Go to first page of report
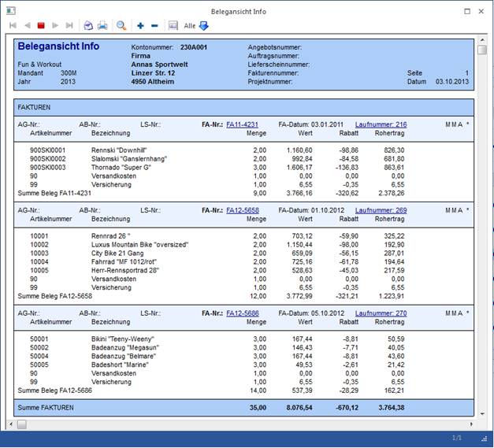The height and width of the screenshot is (448, 494). (x=13, y=26)
